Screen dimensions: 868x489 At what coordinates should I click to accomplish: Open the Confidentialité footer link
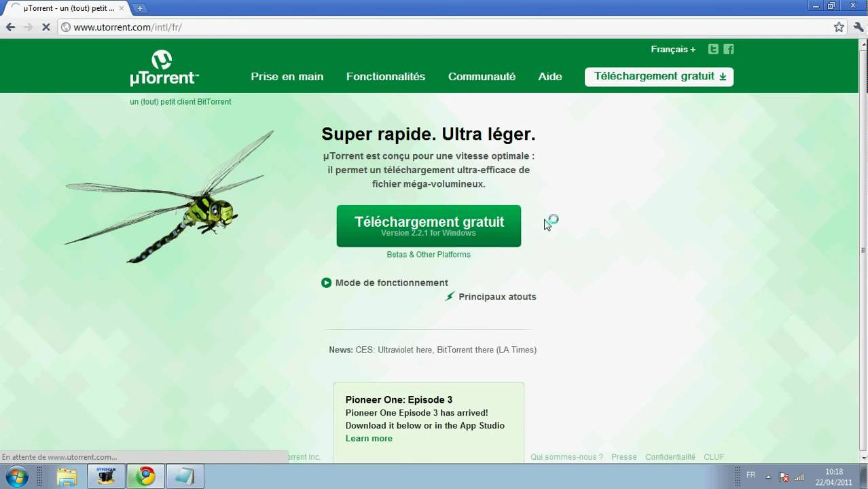[670, 457]
